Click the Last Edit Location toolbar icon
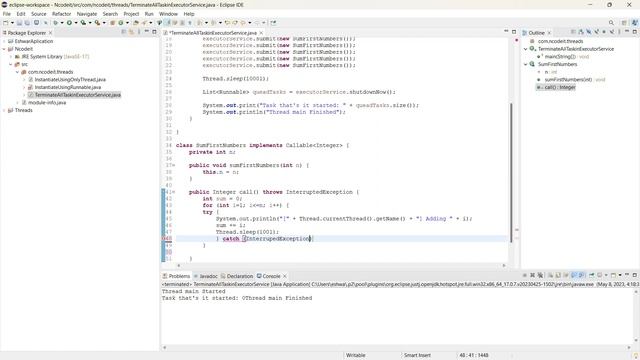 coord(227,23)
